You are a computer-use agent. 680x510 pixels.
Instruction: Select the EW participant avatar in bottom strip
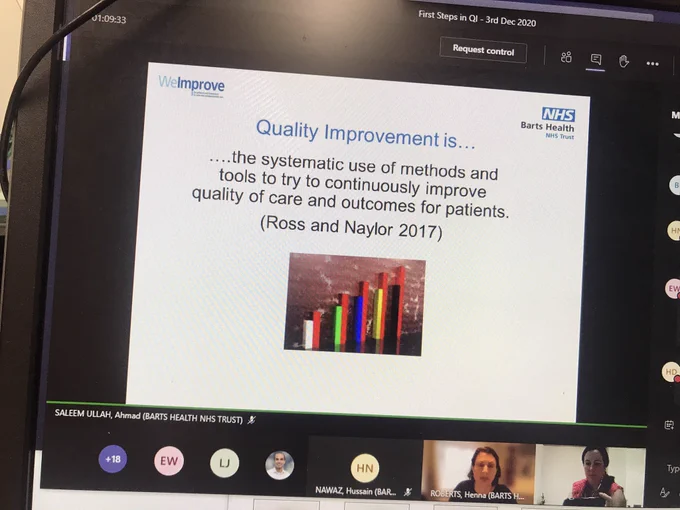point(169,461)
